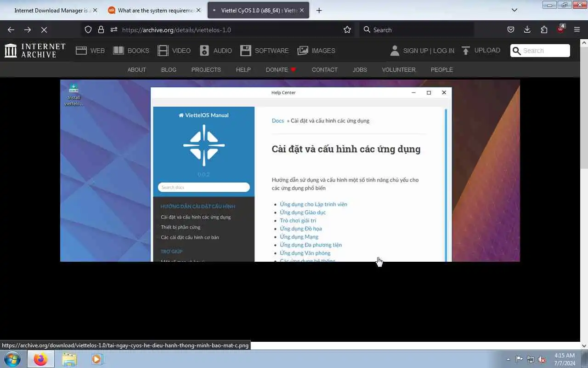Click the UPLOAD button
The height and width of the screenshot is (368, 588).
tap(481, 51)
